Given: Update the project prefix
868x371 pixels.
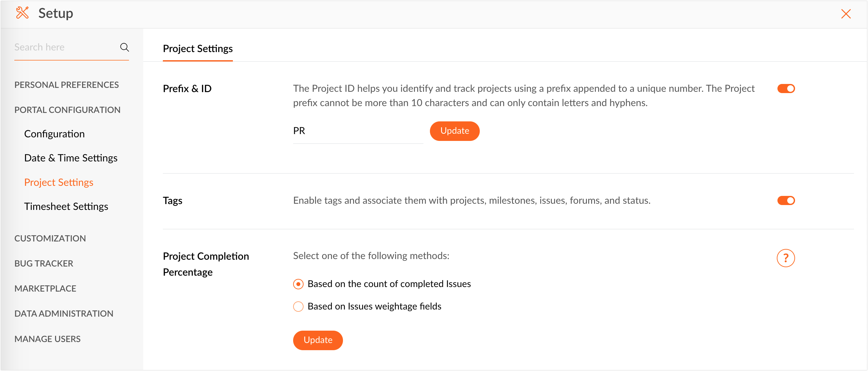Looking at the screenshot, I should point(454,131).
